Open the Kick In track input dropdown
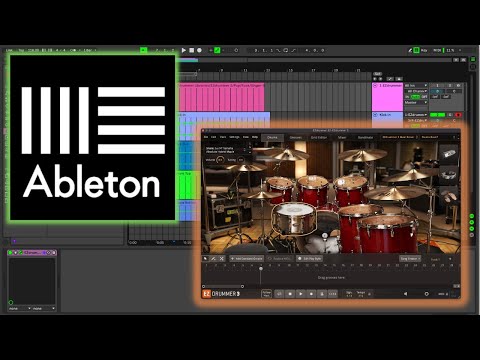 coord(416,115)
